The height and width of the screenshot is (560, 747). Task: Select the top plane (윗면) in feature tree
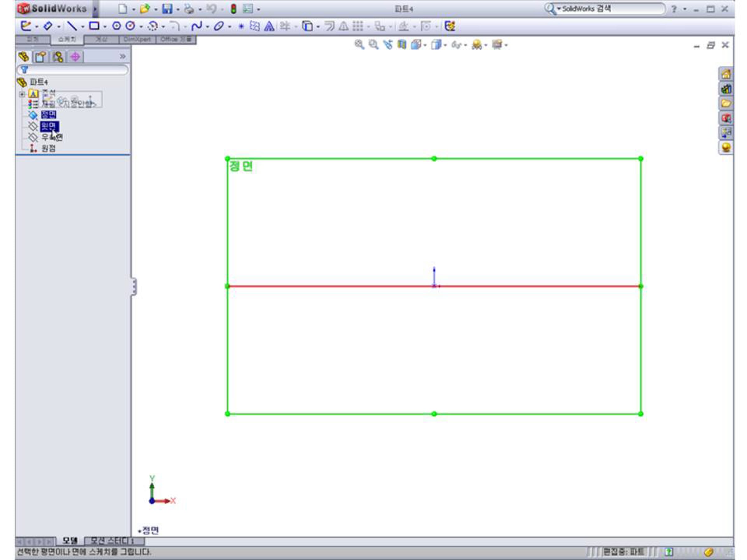click(x=49, y=126)
